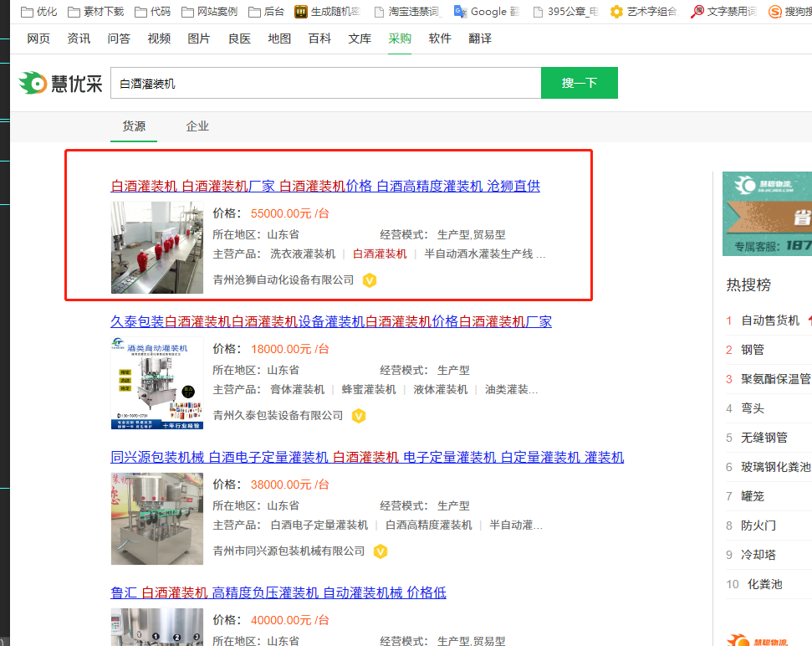Image resolution: width=812 pixels, height=646 pixels.
Task: Open hot search 聚氨酯保温管
Action: coord(776,379)
